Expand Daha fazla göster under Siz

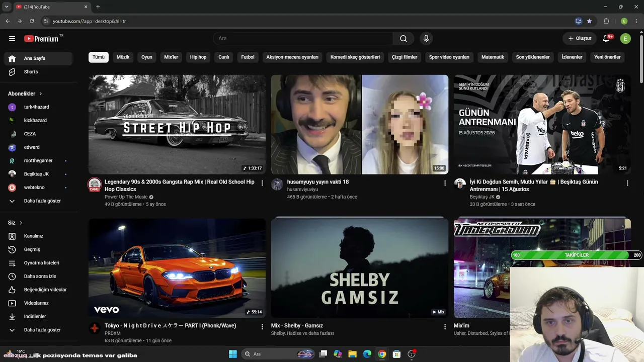point(38,330)
